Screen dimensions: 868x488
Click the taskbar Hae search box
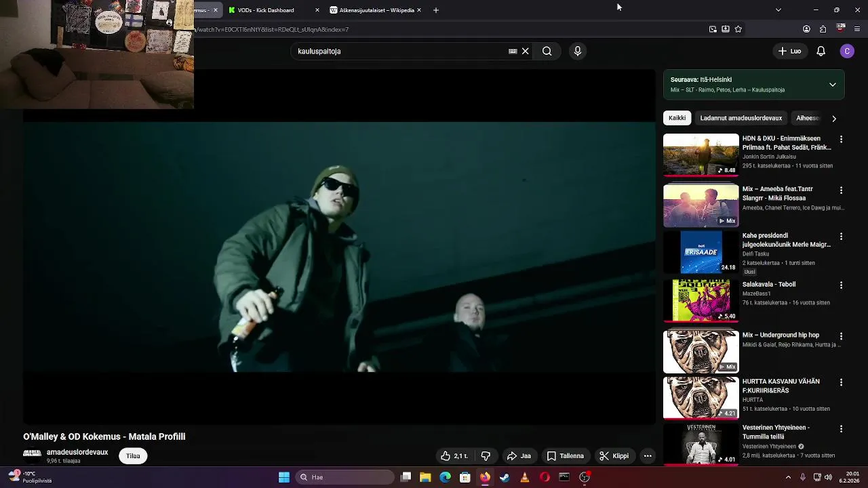(x=346, y=477)
